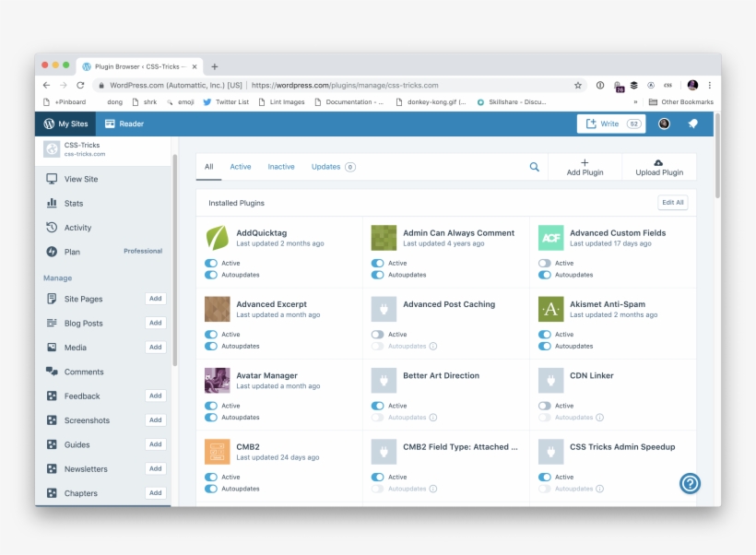
Task: Open Activity from the sidebar
Action: coord(77,228)
